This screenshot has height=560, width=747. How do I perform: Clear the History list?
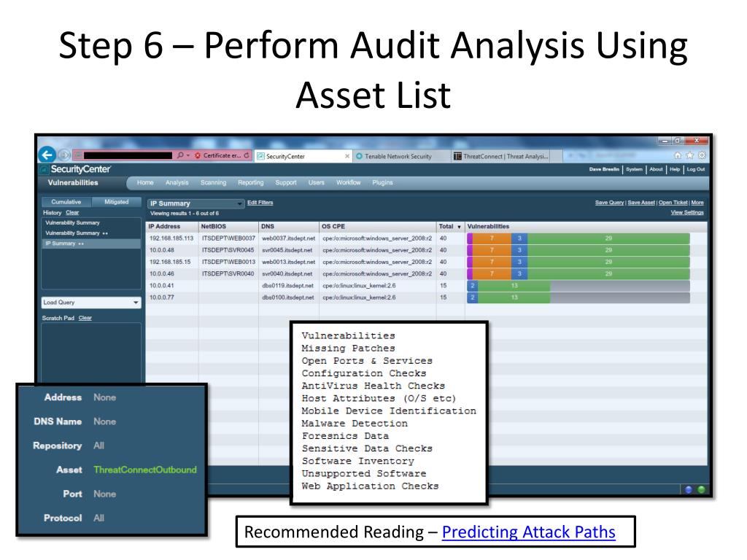72,213
